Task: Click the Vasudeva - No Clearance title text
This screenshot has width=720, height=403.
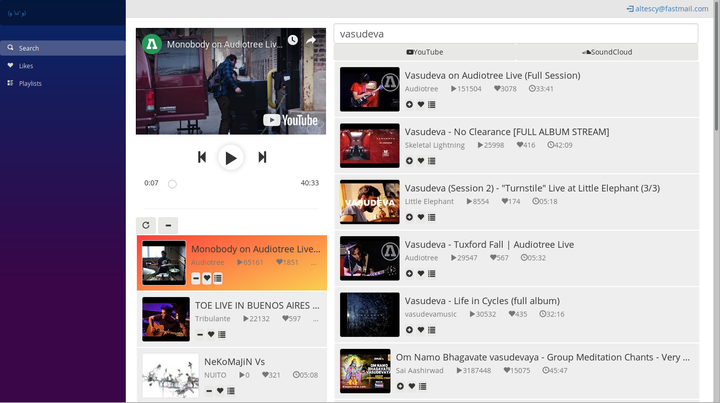Action: pos(507,132)
